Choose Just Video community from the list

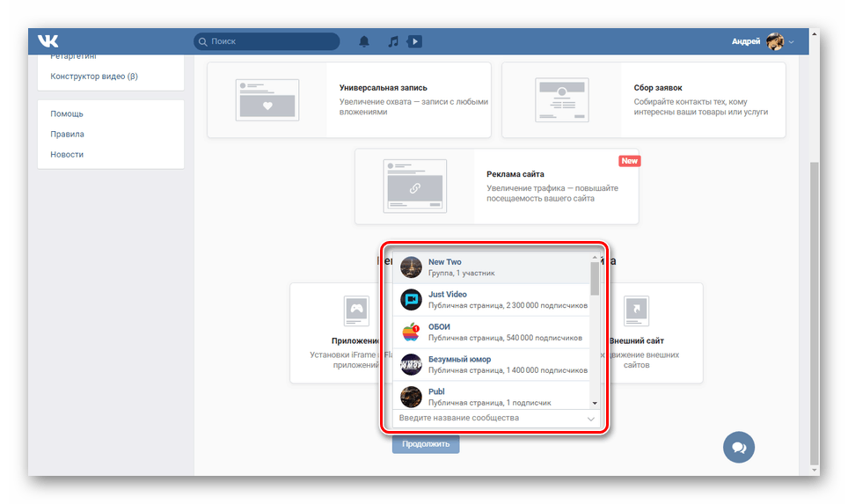491,300
